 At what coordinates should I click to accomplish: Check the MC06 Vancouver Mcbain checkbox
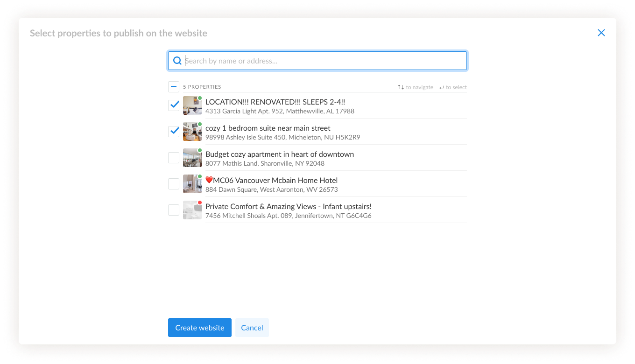pyautogui.click(x=174, y=184)
